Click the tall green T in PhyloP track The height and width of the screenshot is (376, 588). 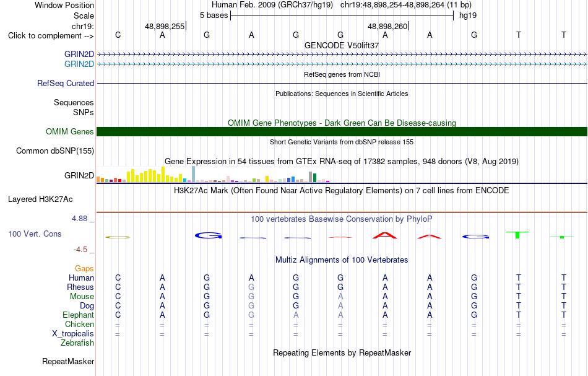pos(517,235)
